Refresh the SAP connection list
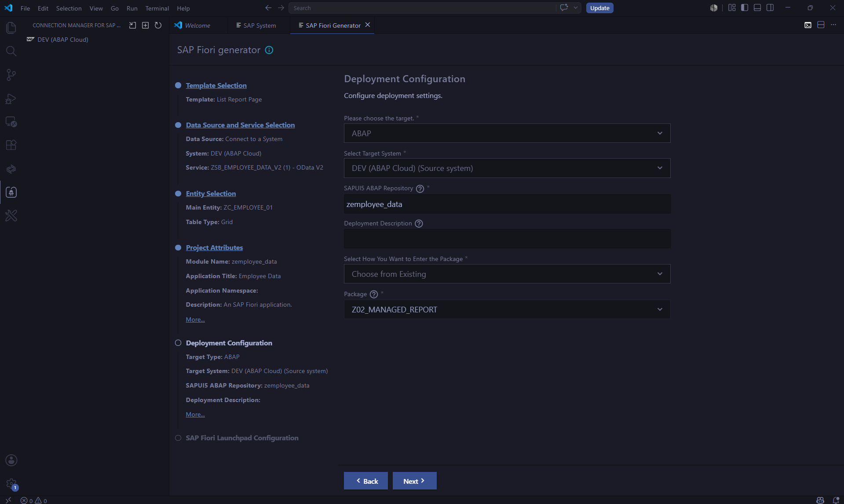 158,25
